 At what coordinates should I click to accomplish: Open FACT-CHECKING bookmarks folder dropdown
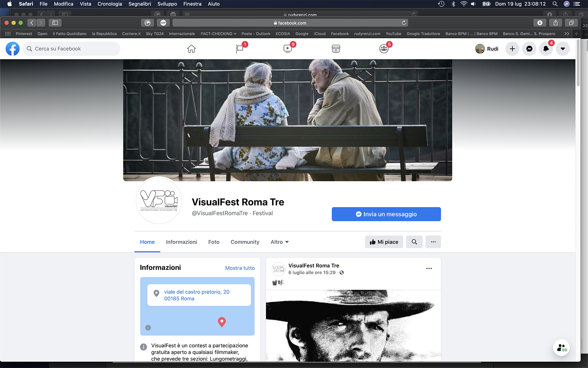[x=218, y=34]
